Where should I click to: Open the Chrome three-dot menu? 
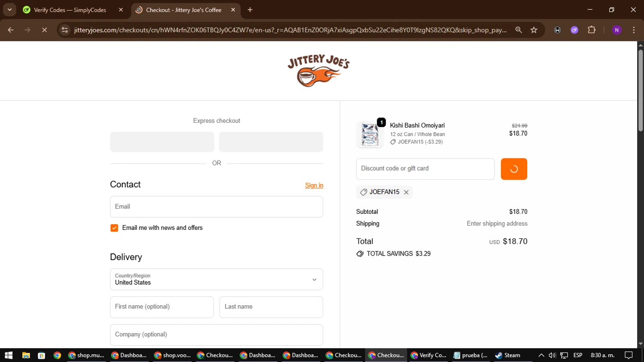[634, 30]
